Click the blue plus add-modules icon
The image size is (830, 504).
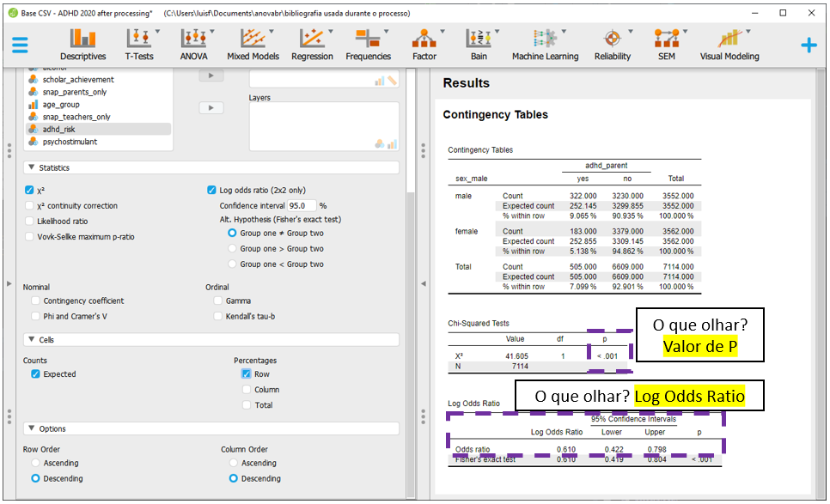tap(809, 46)
